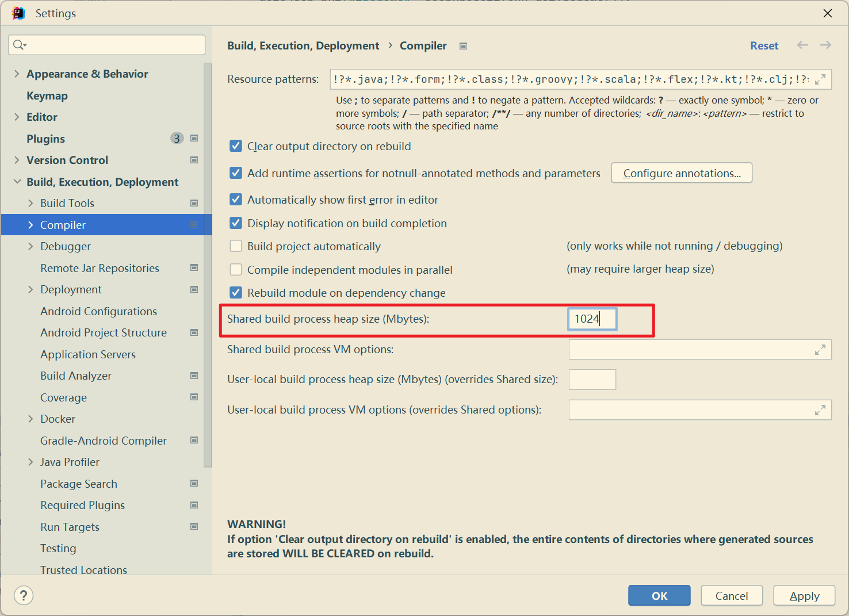Expand the Java Profiler node
The width and height of the screenshot is (849, 616).
(x=30, y=462)
